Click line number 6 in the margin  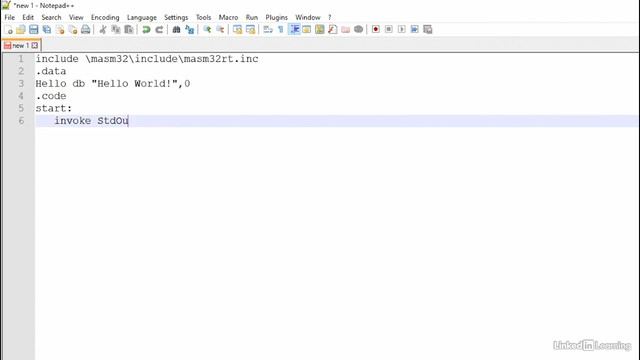tap(21, 121)
